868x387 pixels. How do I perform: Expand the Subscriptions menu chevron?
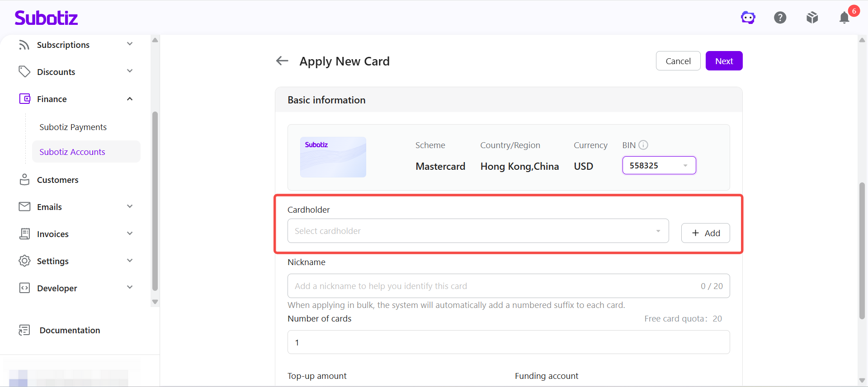pyautogui.click(x=130, y=44)
